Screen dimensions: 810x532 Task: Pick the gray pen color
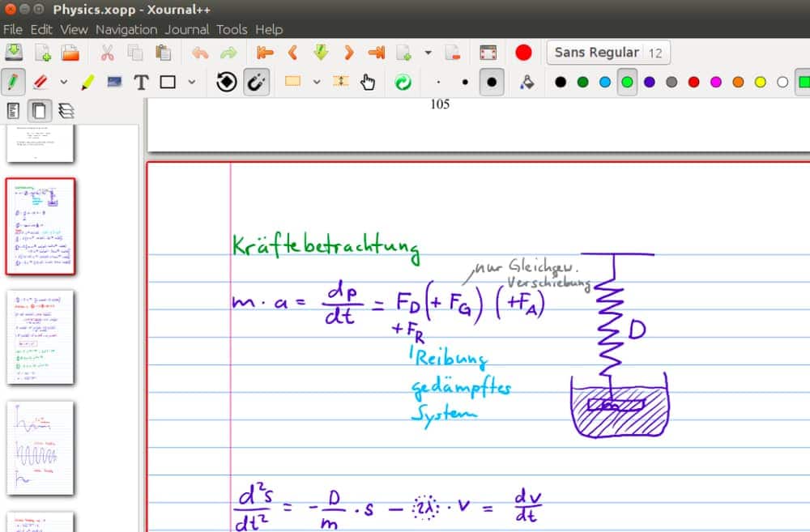[x=671, y=82]
